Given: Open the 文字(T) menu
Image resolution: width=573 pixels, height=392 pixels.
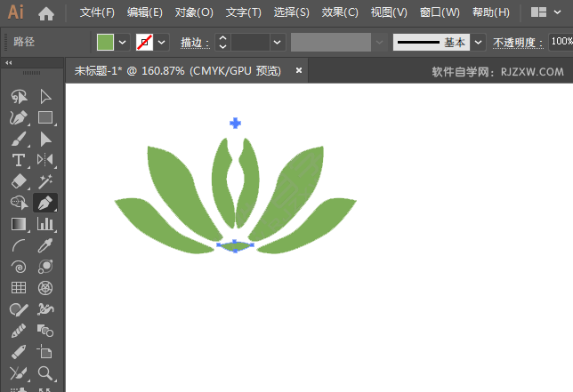Looking at the screenshot, I should [244, 12].
